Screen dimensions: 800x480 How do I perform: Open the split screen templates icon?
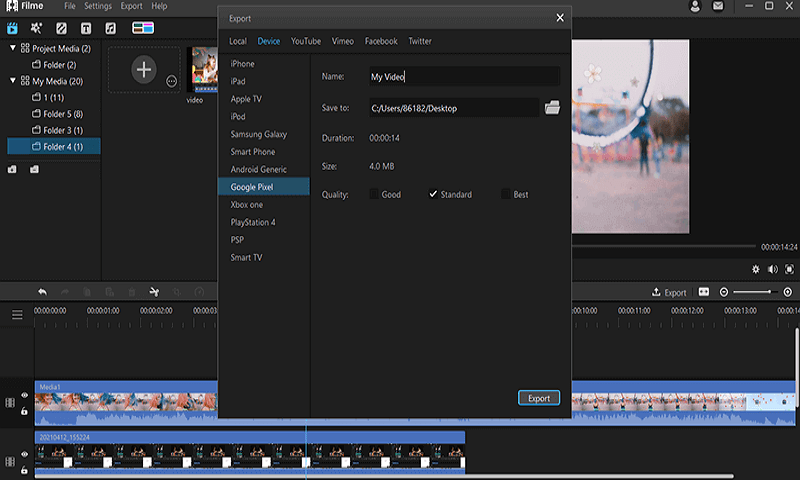143,28
